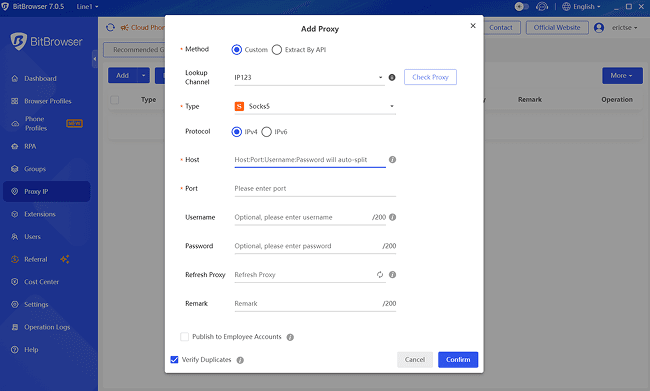Open Operation Logs in the sidebar
650x391 pixels.
[46, 327]
